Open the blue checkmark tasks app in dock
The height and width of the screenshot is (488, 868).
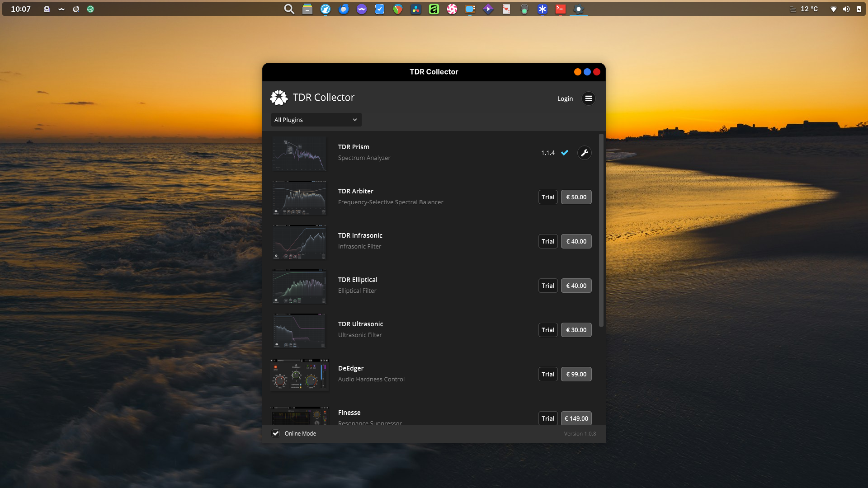[x=380, y=9]
